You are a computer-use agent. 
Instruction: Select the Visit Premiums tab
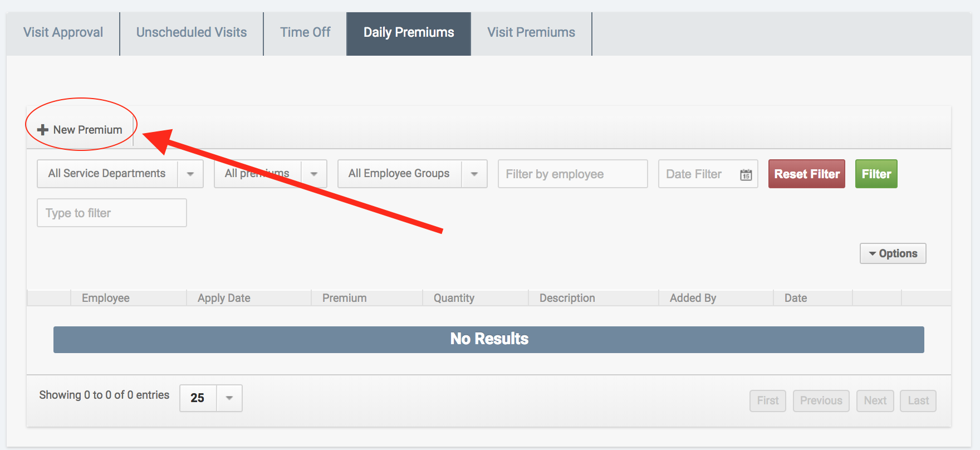click(x=531, y=33)
